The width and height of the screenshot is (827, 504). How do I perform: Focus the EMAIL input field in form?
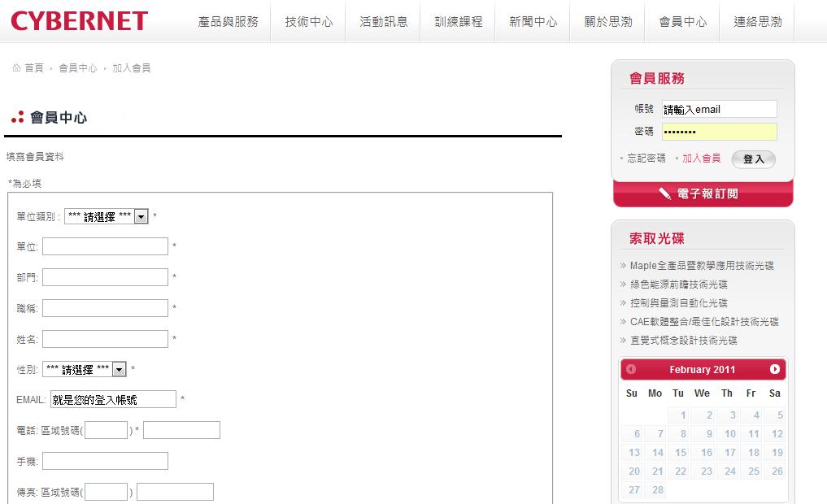tap(113, 399)
